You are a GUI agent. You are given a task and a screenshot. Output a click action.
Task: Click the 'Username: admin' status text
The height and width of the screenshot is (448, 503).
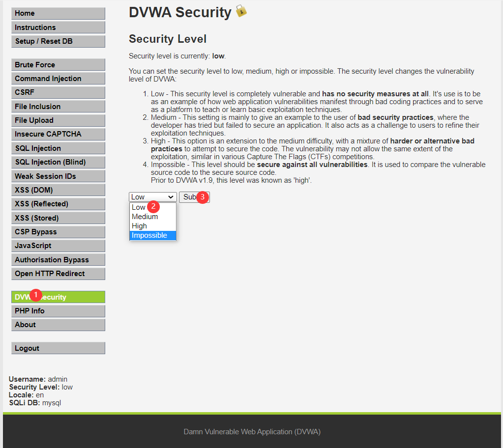(38, 379)
